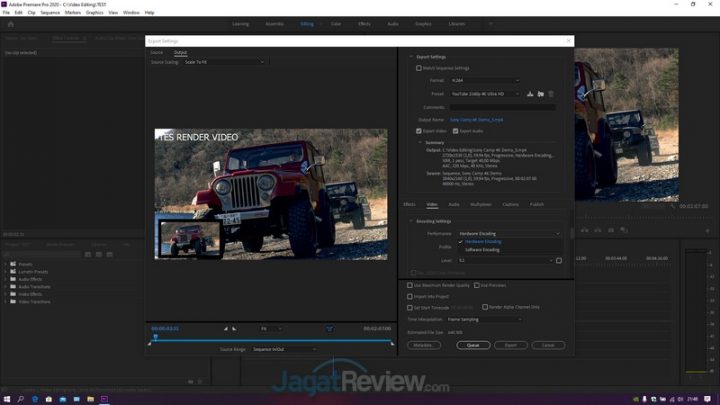Screen dimensions: 720x405
Task: Open the Source Range dropdown
Action: (x=283, y=349)
